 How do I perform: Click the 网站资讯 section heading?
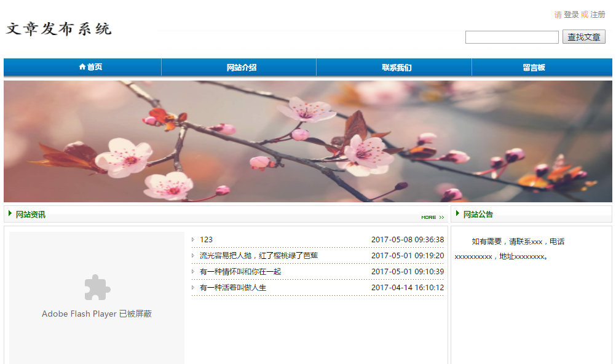tap(31, 214)
